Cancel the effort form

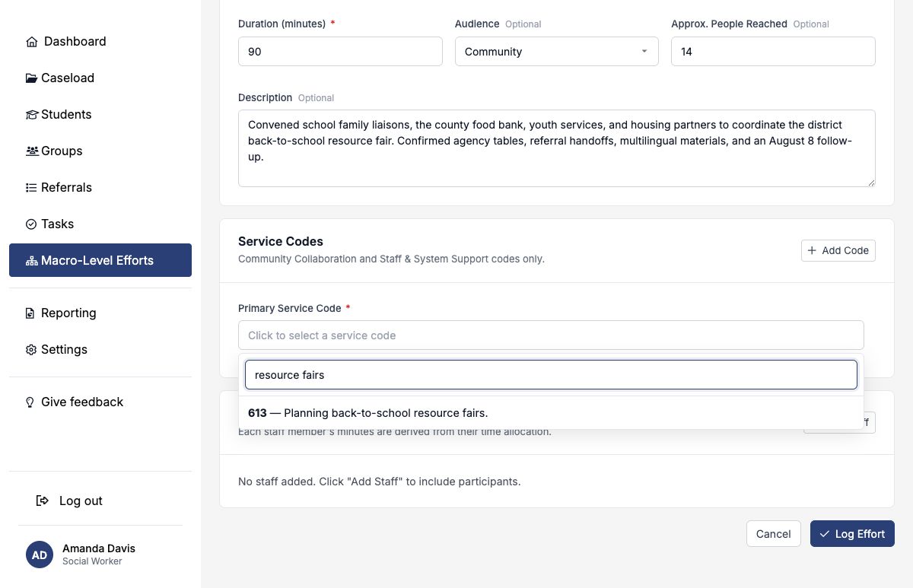point(774,534)
